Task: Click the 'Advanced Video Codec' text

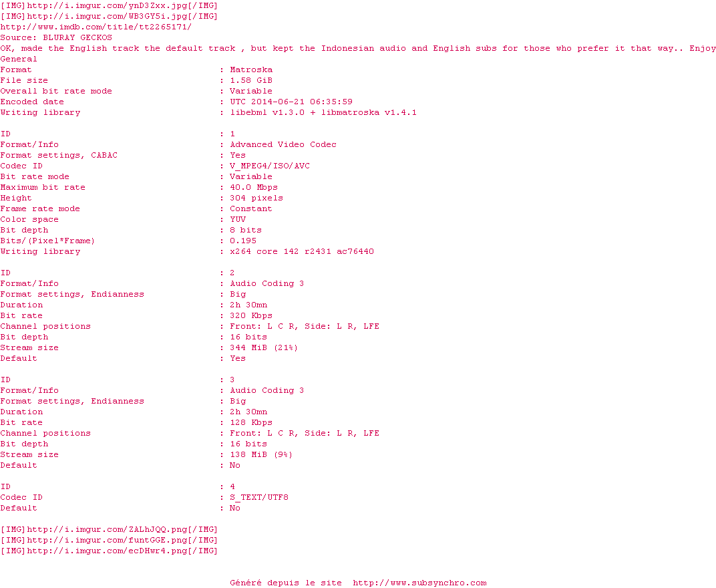Action: coord(283,144)
